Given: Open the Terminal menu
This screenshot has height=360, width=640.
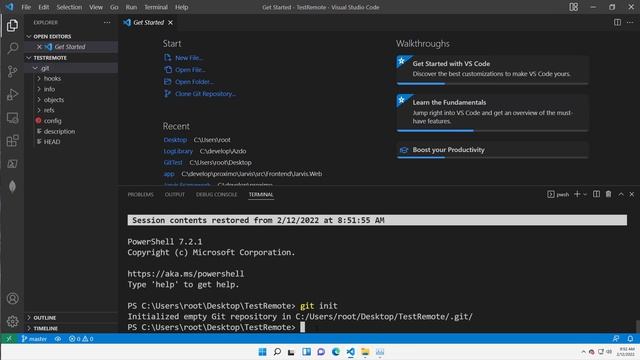Looking at the screenshot, I should 156,7.
